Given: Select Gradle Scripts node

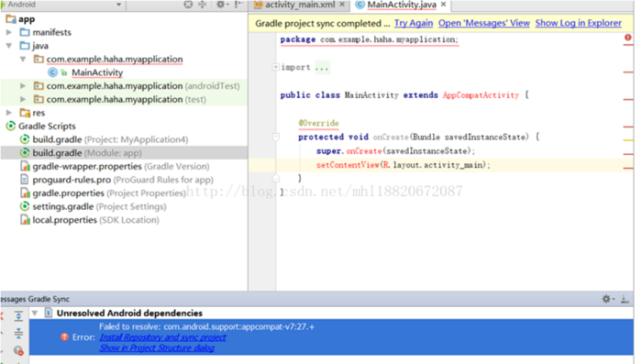Looking at the screenshot, I should coord(47,127).
